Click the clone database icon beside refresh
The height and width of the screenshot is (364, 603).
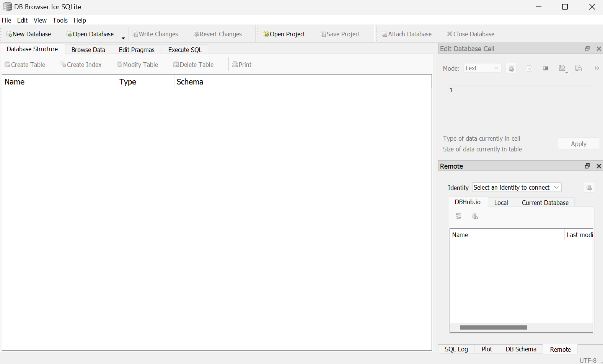475,216
